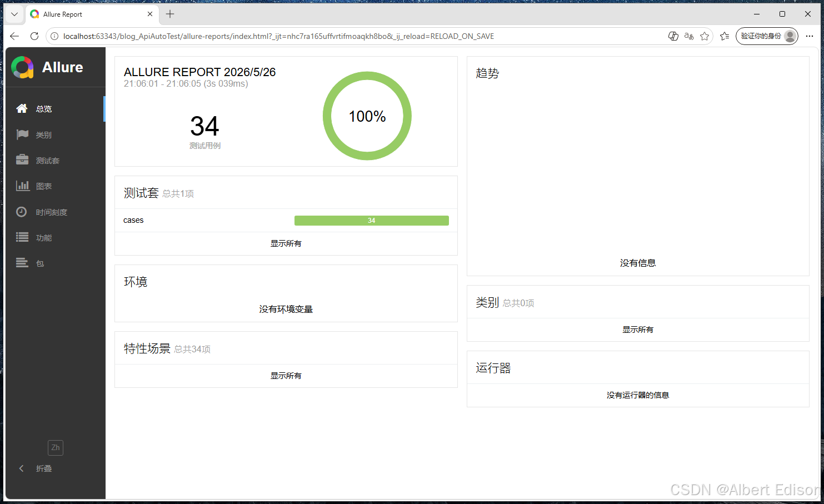The height and width of the screenshot is (504, 824).
Task: Click the site information icon in address bar
Action: [x=54, y=36]
